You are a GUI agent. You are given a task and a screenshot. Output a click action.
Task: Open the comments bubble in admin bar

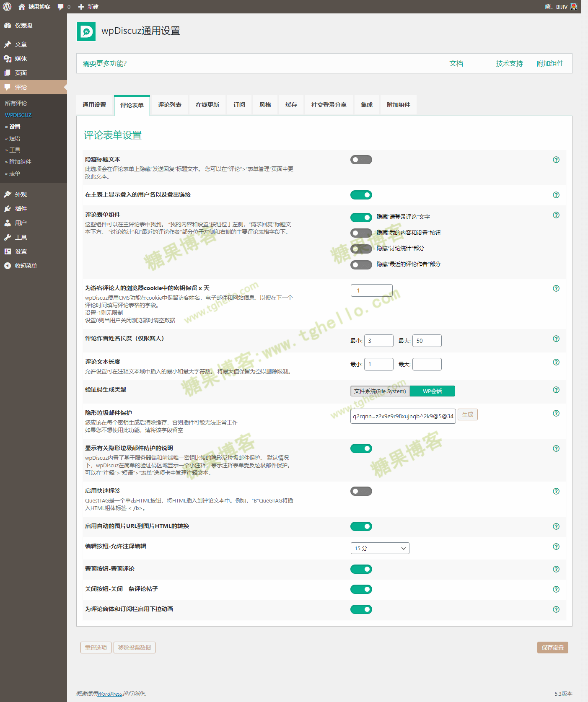tap(61, 7)
